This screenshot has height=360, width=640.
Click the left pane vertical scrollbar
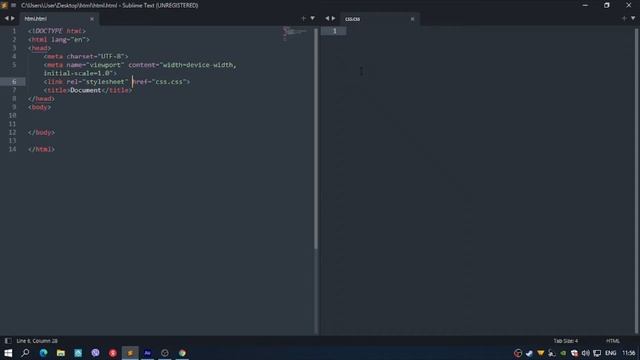(316, 139)
